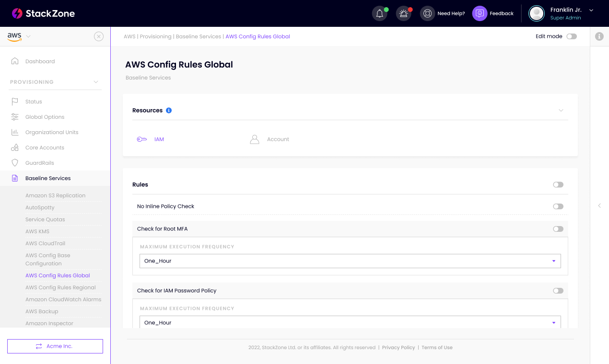Enable No Inline Policy Check toggle
This screenshot has height=364, width=609.
point(558,206)
